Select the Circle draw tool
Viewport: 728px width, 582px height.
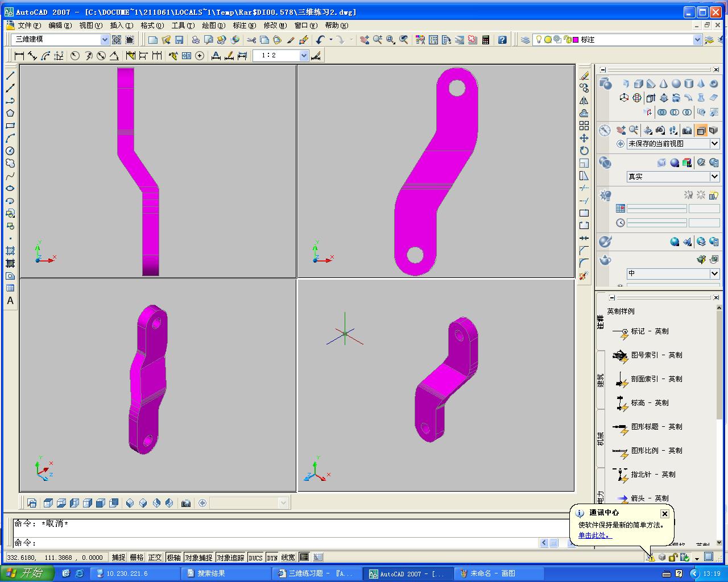click(10, 151)
